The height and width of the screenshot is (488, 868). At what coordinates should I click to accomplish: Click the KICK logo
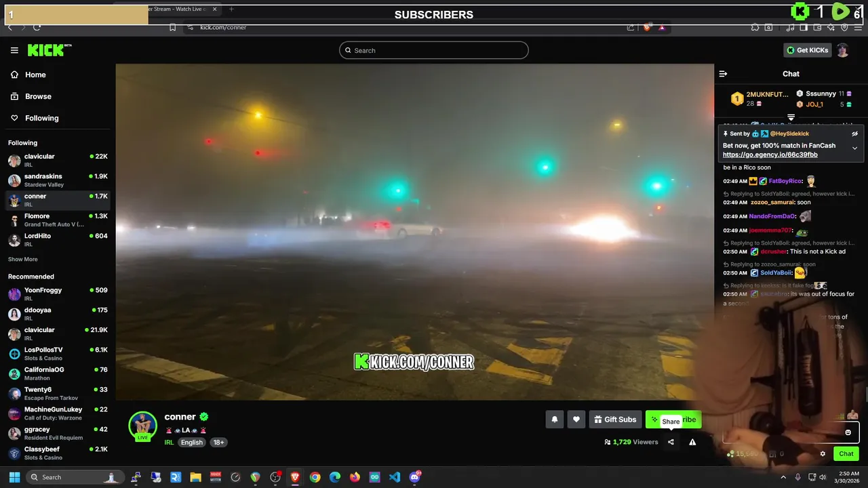click(49, 50)
